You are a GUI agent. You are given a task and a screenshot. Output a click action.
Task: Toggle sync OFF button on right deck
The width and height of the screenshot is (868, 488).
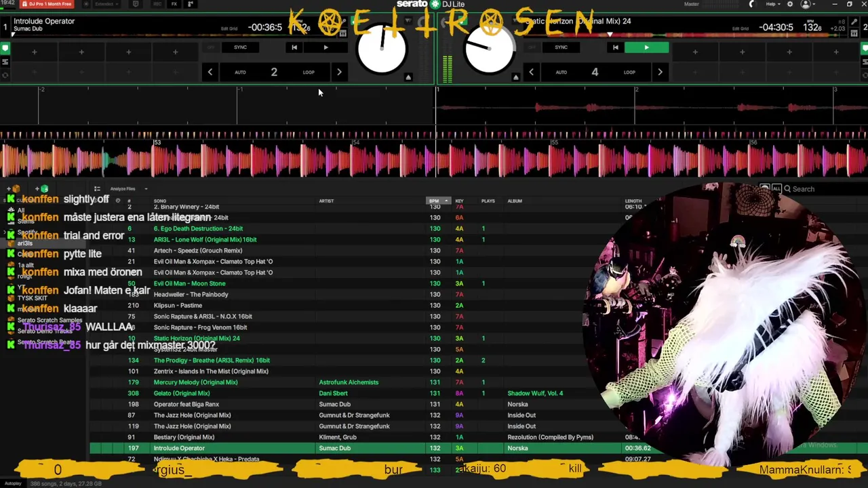(532, 47)
